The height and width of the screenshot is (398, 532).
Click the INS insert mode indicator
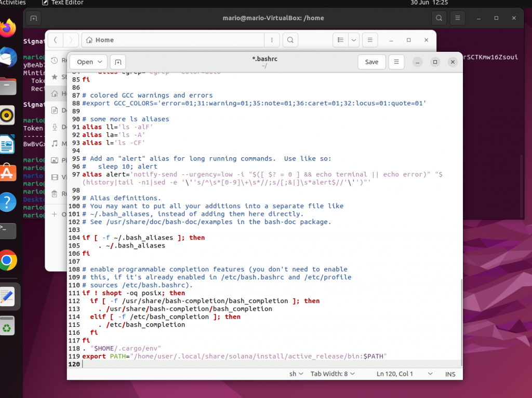(x=450, y=374)
